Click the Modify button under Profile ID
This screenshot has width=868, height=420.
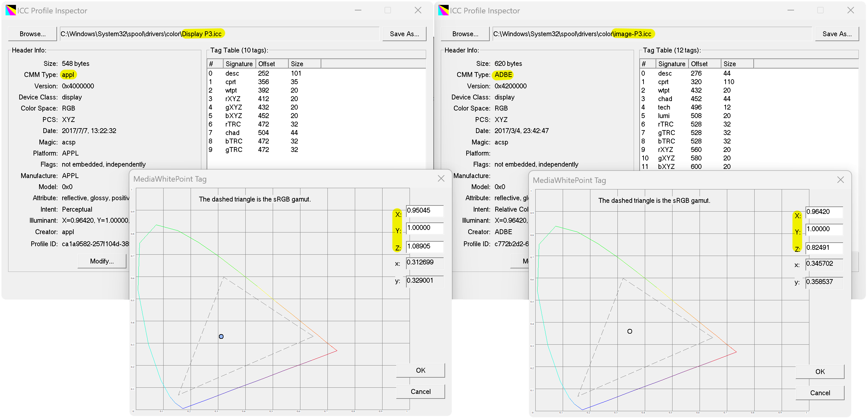pyautogui.click(x=102, y=261)
